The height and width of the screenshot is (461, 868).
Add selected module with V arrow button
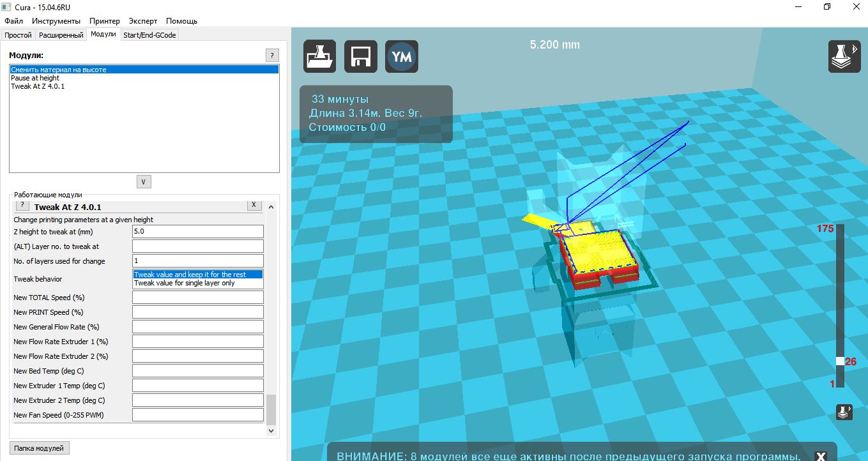click(144, 182)
